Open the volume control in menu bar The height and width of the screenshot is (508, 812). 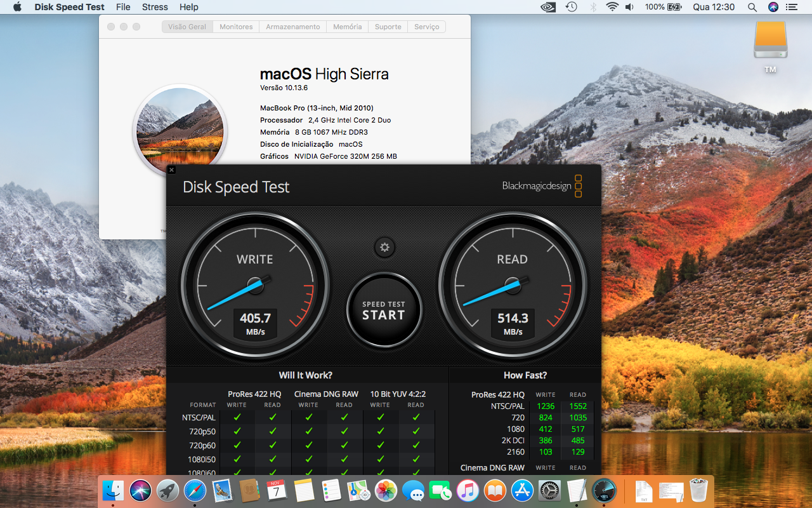click(x=629, y=7)
